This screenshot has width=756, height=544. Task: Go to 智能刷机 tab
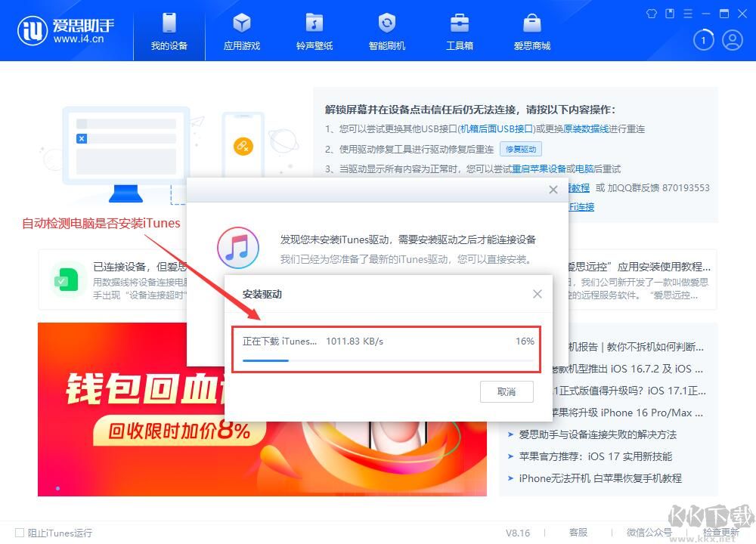(386, 31)
